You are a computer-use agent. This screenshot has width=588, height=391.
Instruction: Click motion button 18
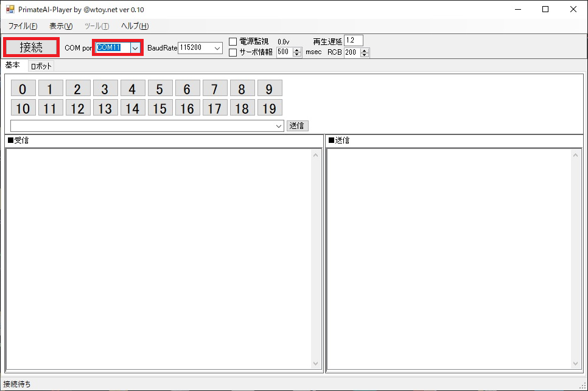[242, 108]
